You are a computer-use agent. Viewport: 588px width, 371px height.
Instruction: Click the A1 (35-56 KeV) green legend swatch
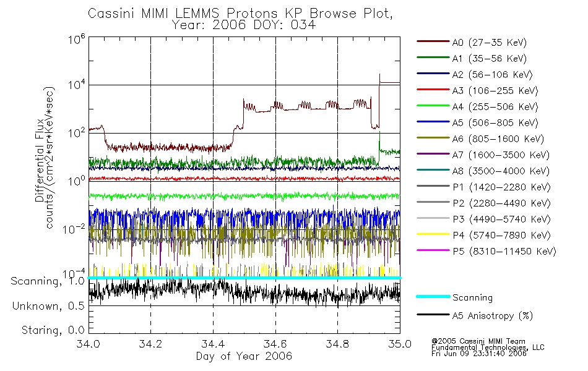click(x=433, y=58)
